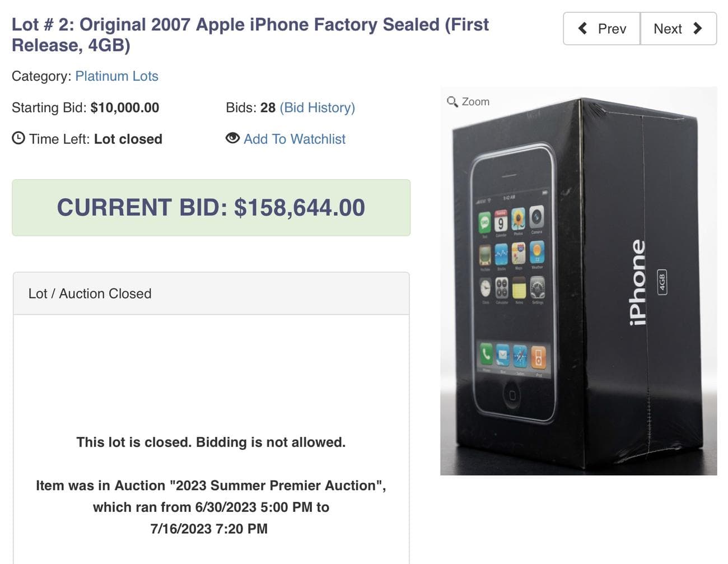This screenshot has height=564, width=728.
Task: Add this iPhone lot to your watchlist
Action: 294,139
